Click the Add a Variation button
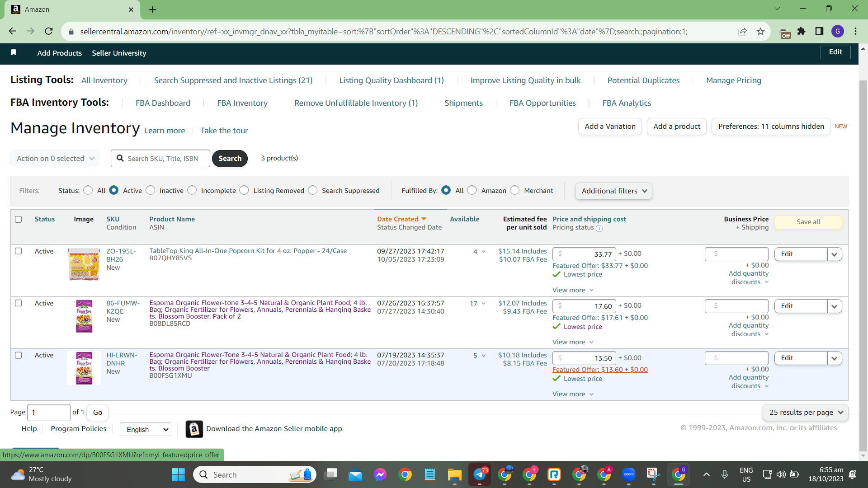 click(610, 127)
